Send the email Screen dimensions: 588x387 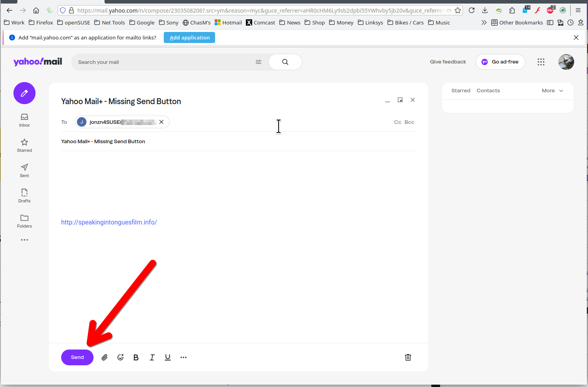pyautogui.click(x=77, y=357)
